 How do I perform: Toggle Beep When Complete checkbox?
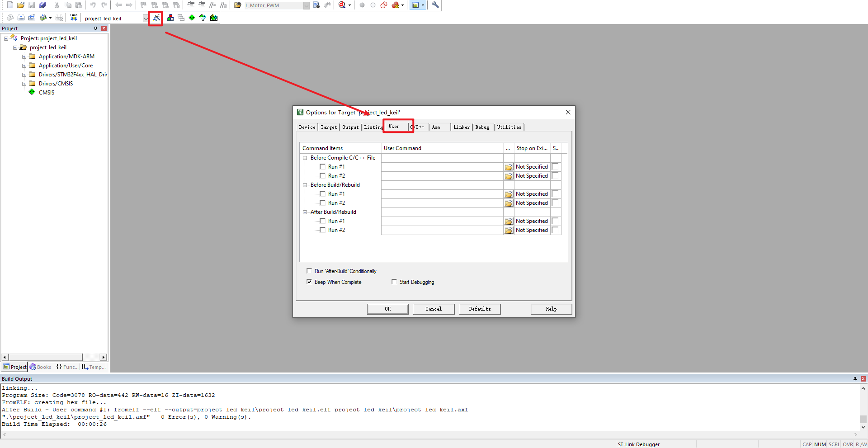pyautogui.click(x=309, y=282)
